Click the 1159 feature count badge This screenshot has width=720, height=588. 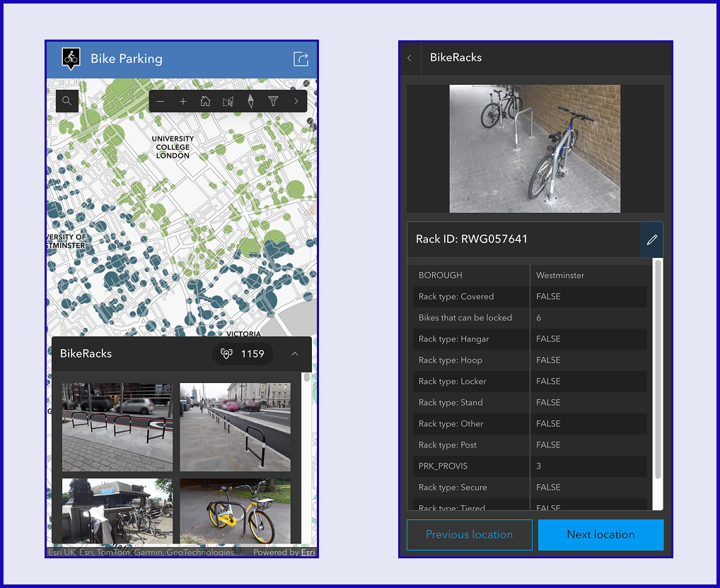[243, 353]
